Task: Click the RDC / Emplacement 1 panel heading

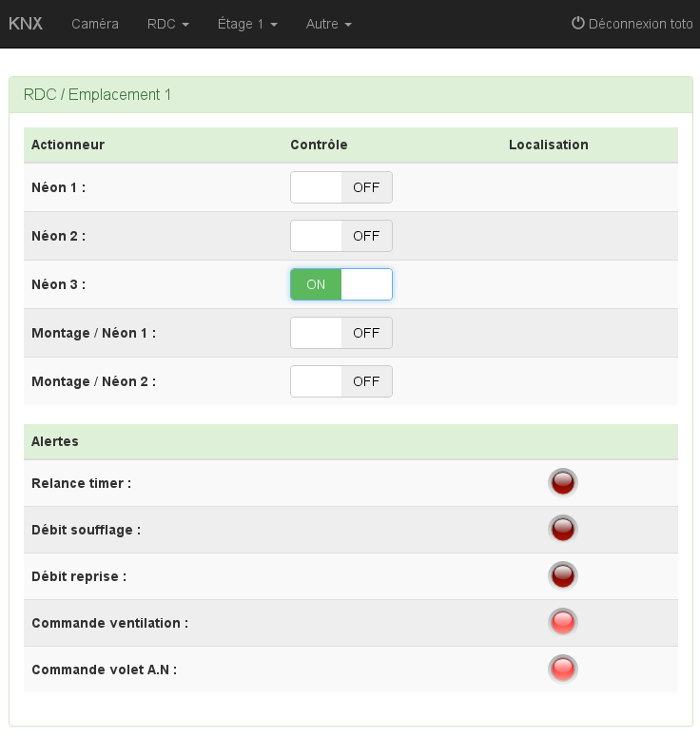Action: coord(97,95)
